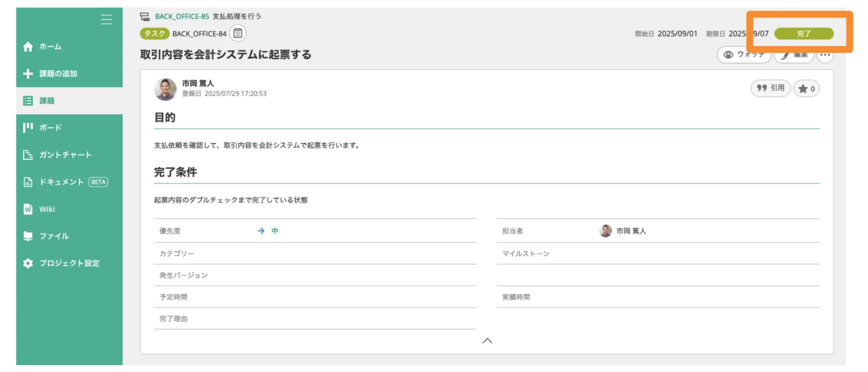This screenshot has height=372, width=868.
Task: Star this issue
Action: [807, 89]
